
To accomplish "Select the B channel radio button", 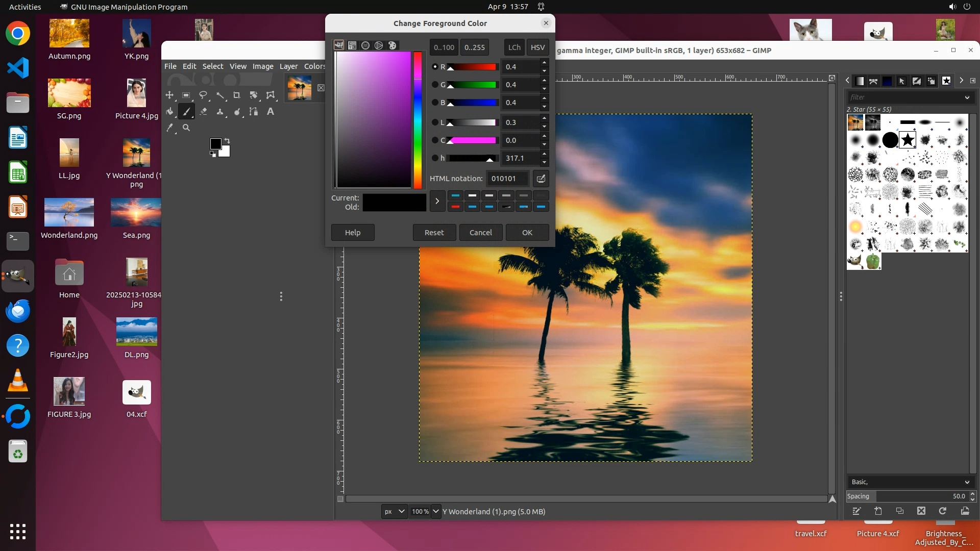I will 435,103.
